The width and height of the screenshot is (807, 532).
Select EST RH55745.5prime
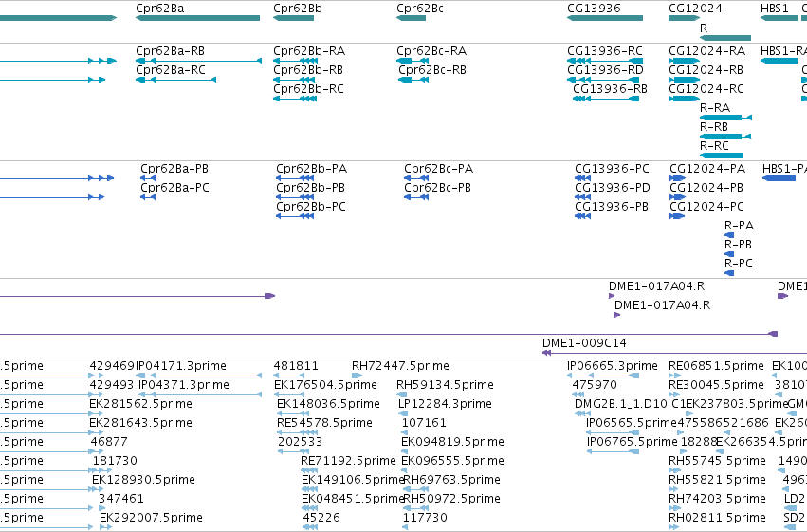(x=673, y=470)
